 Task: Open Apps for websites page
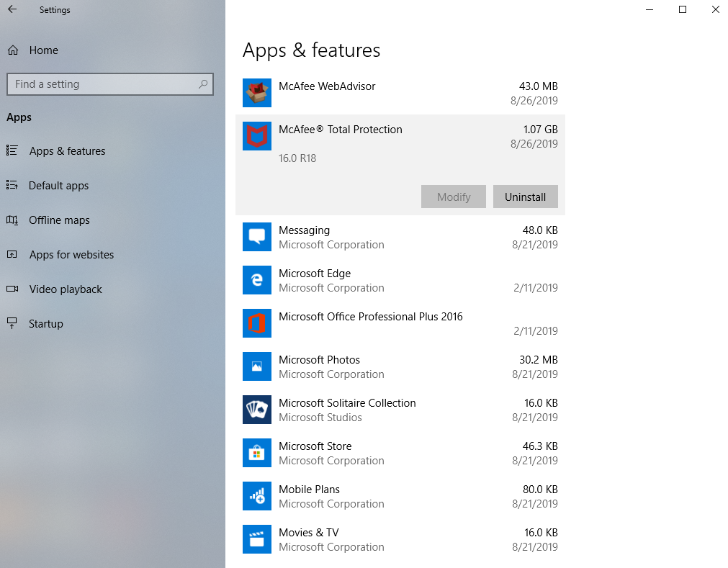click(x=71, y=255)
